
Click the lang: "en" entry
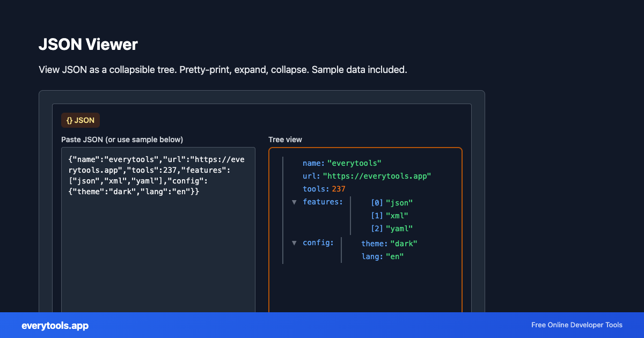[x=382, y=256]
